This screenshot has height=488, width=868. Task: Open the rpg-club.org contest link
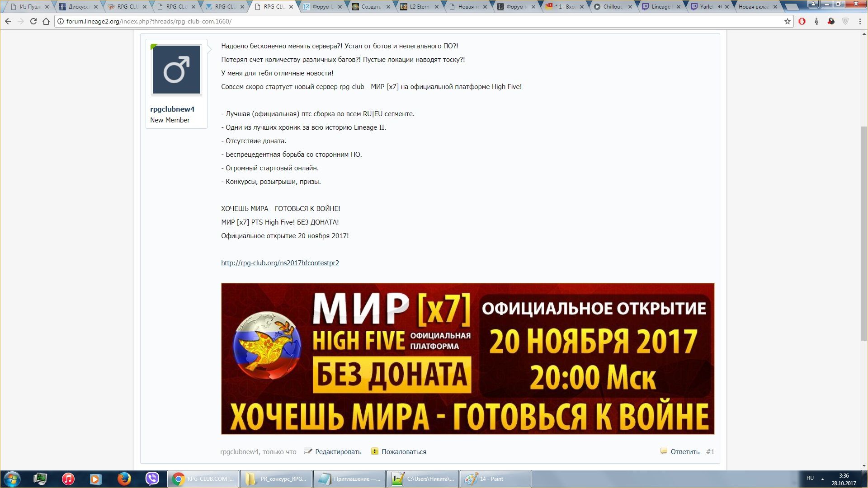[x=280, y=263]
